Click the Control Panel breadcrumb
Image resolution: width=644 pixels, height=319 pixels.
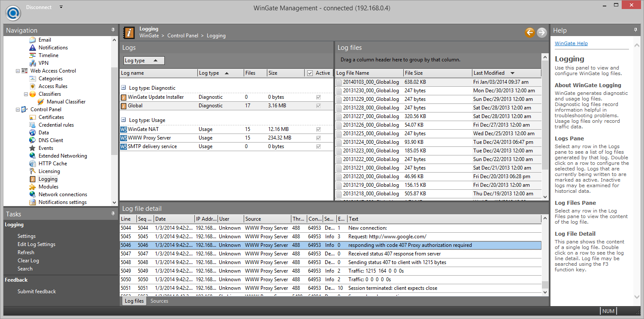point(183,36)
